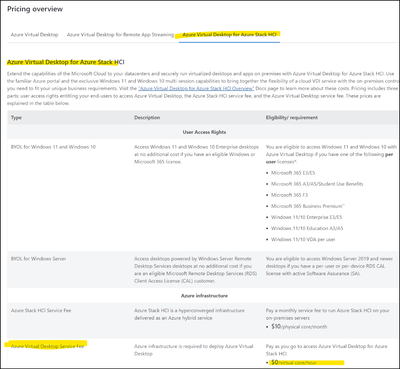Click the BYOL for Windows Server cell
Screen dimensions: 400x369
pyautogui.click(x=39, y=259)
